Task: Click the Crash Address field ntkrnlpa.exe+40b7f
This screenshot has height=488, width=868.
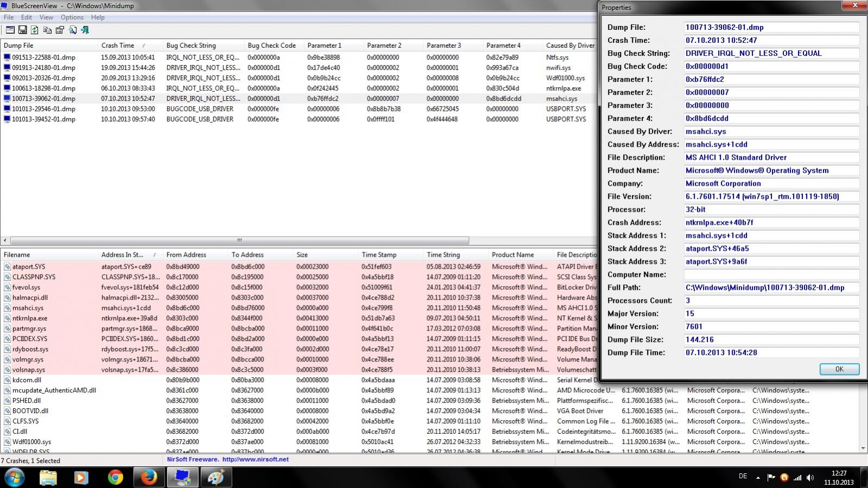Action: coord(771,223)
